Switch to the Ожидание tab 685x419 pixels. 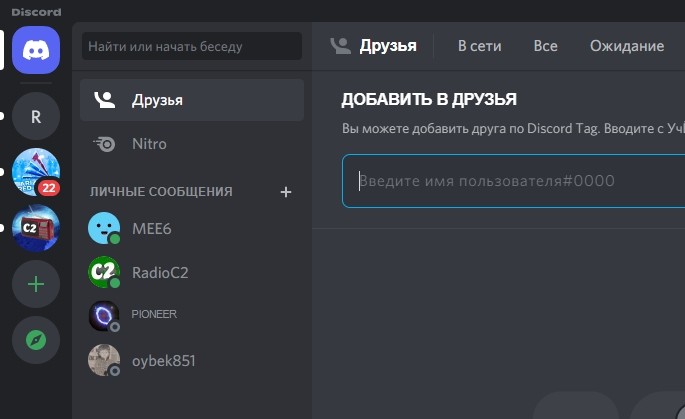pyautogui.click(x=627, y=46)
